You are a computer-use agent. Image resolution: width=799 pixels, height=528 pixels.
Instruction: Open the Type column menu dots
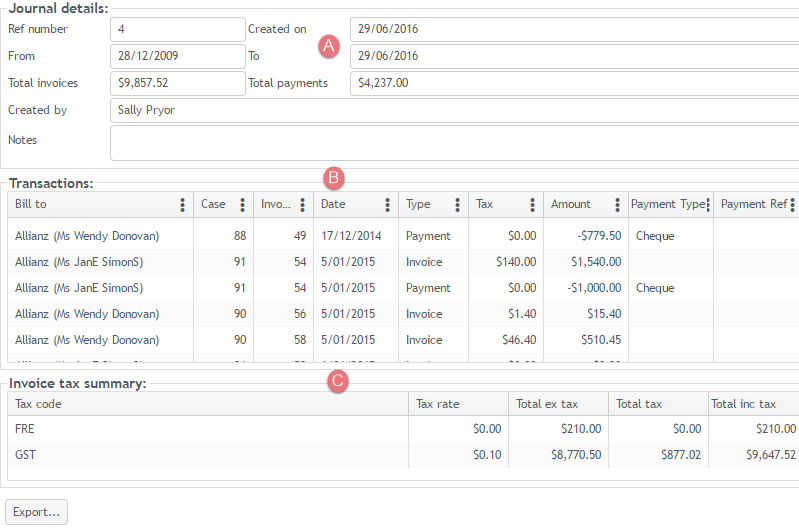[x=458, y=205]
